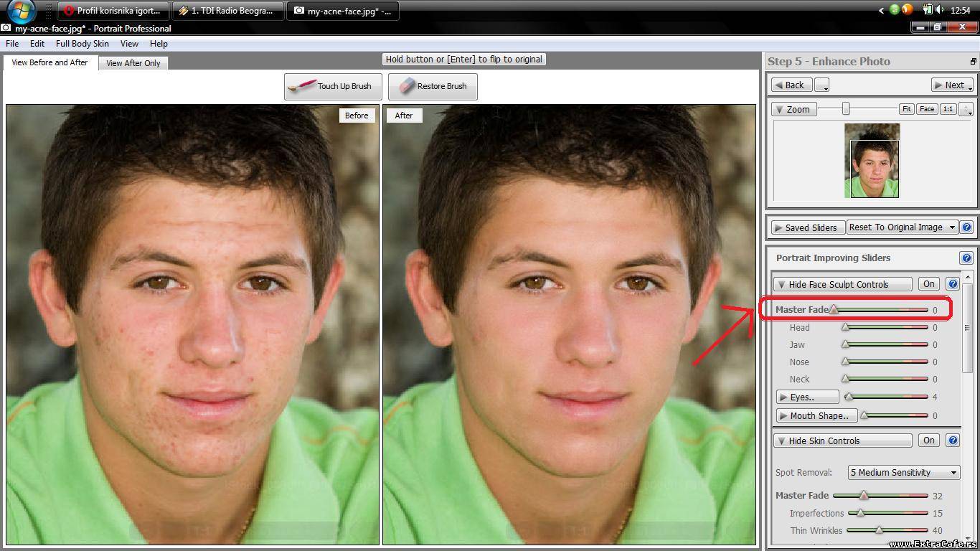Select the Restore Brush tool
This screenshot has height=551, width=980.
433,86
